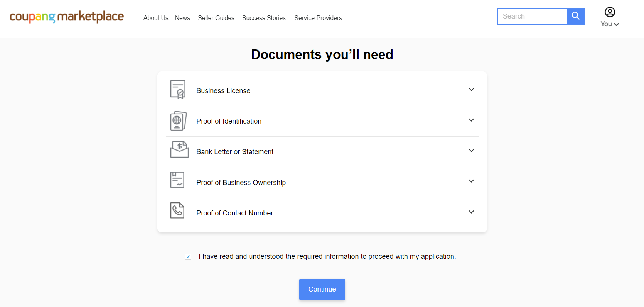Click the Proof of Business Ownership document icon
The image size is (644, 307).
tap(177, 180)
